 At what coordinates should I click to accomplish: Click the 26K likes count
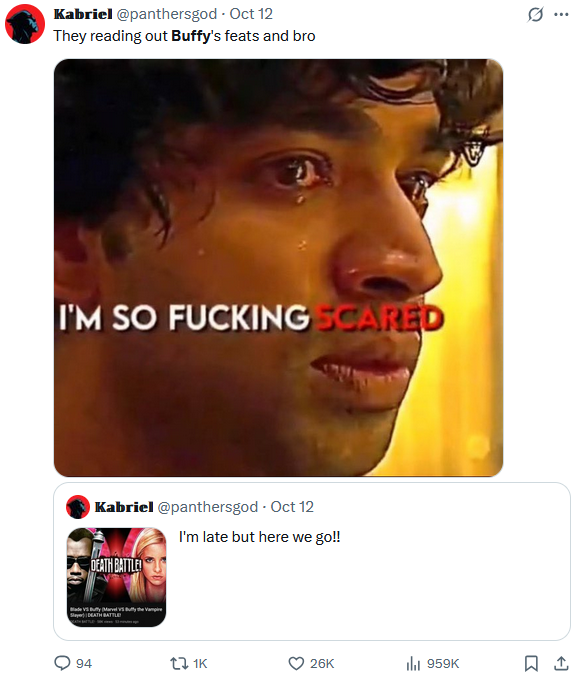click(x=322, y=663)
